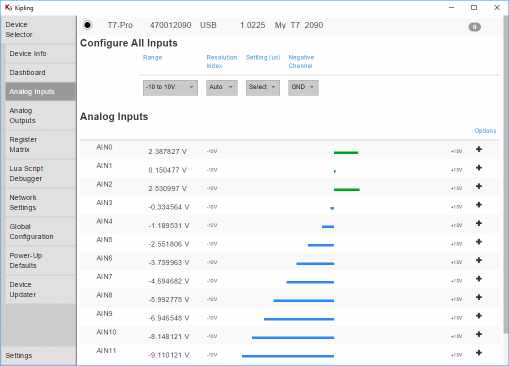Open AIN10 details using plus icon
Screen dimensions: 509x366
(x=479, y=334)
